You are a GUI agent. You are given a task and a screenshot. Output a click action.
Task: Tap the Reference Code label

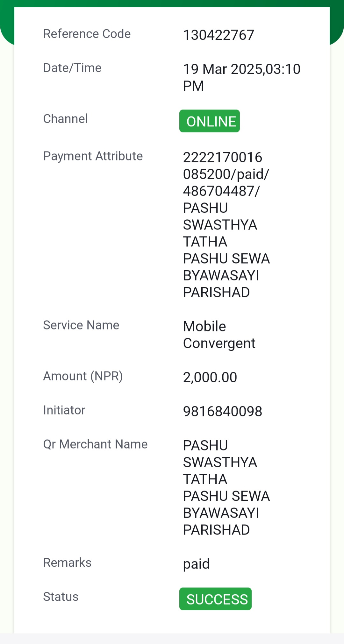pyautogui.click(x=87, y=34)
